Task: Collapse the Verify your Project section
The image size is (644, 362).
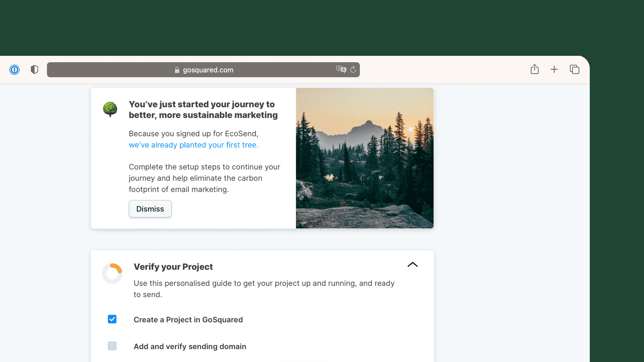Action: (x=413, y=265)
